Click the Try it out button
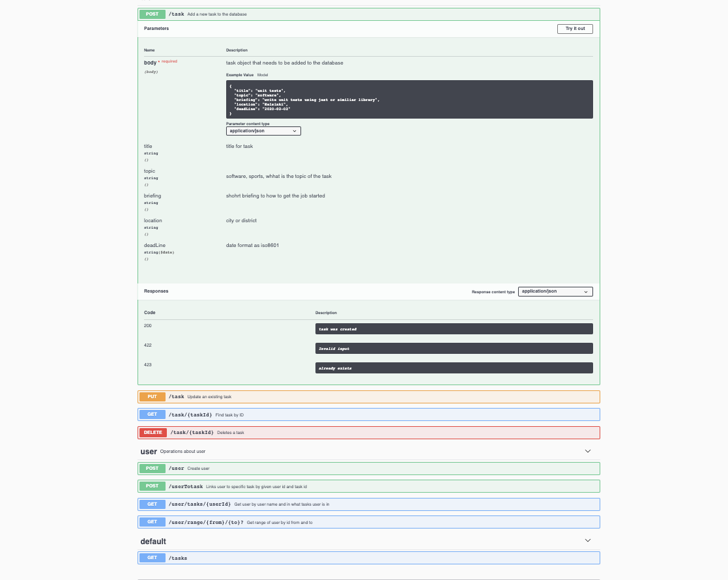This screenshot has height=580, width=728. tap(574, 29)
